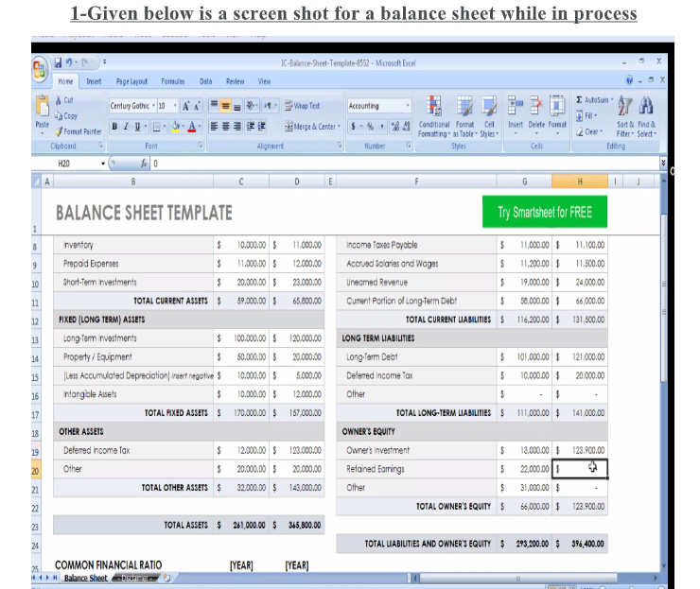Expand the formula bar chevron
Image resolution: width=700 pixels, height=589 pixels.
[x=663, y=164]
